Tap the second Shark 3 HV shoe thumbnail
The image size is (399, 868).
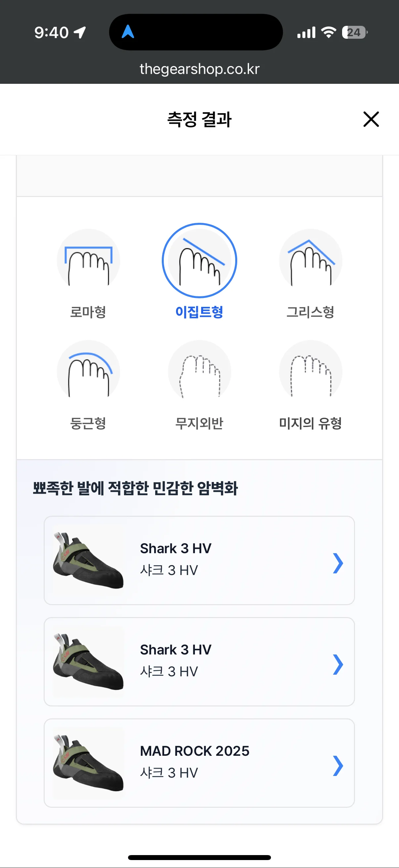[x=88, y=662]
